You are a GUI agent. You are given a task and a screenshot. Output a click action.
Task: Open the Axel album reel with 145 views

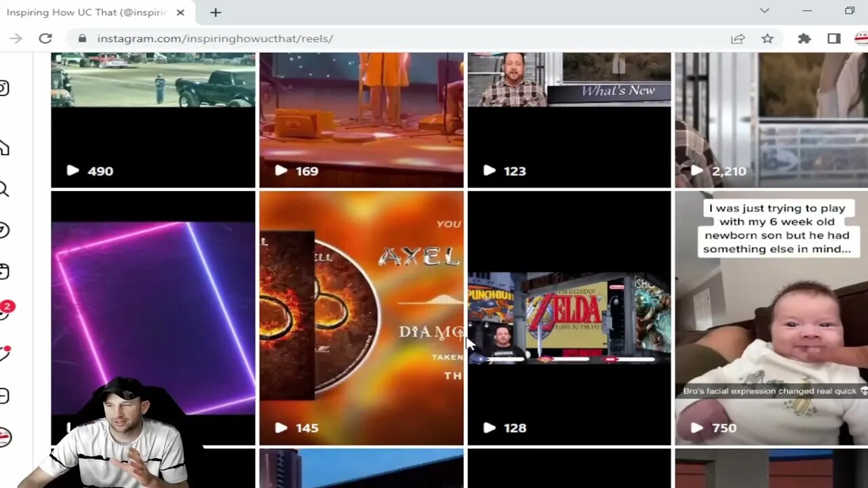(361, 318)
